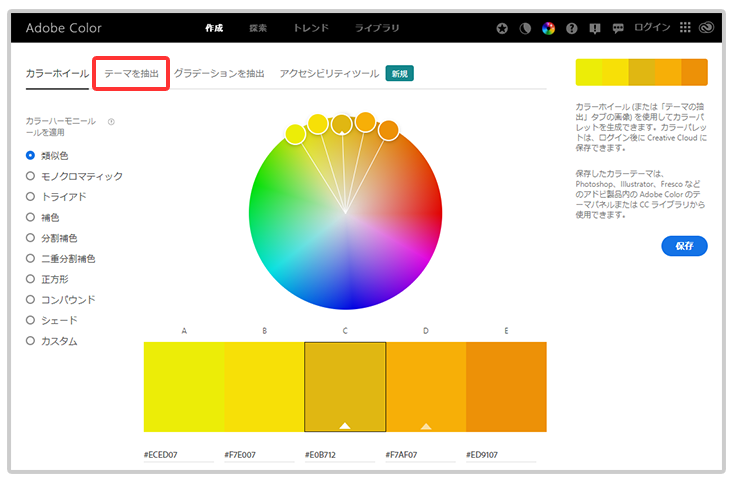Click center gold swatch in top-right palette preview
This screenshot has width=732, height=486.
click(642, 72)
